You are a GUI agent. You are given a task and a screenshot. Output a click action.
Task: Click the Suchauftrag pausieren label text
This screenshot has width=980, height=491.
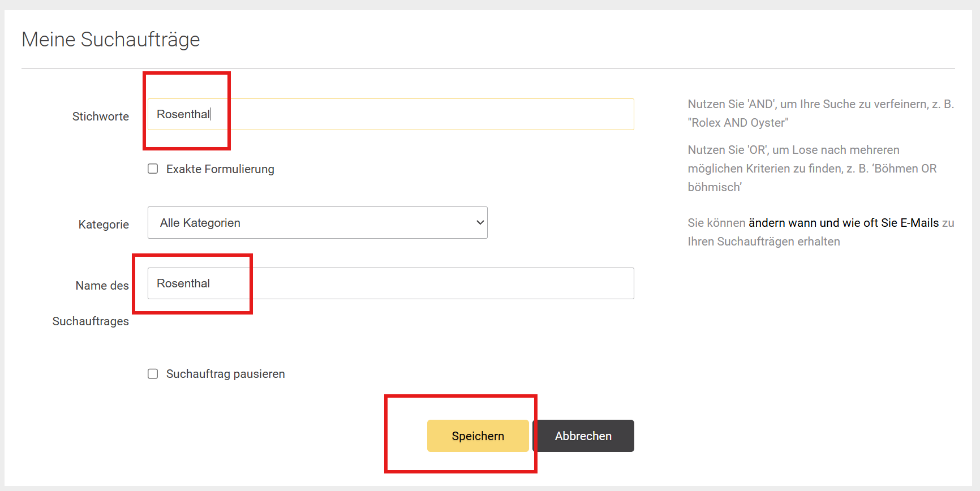pyautogui.click(x=225, y=374)
